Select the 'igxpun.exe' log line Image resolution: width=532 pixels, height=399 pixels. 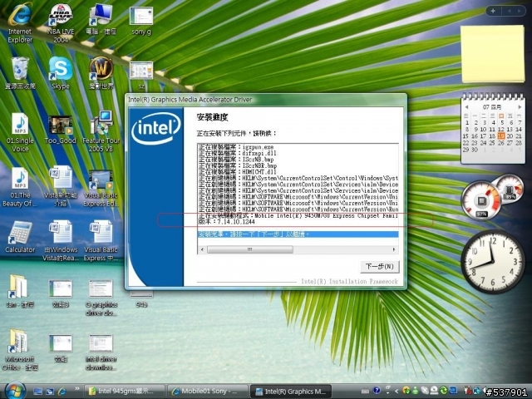[x=236, y=147]
